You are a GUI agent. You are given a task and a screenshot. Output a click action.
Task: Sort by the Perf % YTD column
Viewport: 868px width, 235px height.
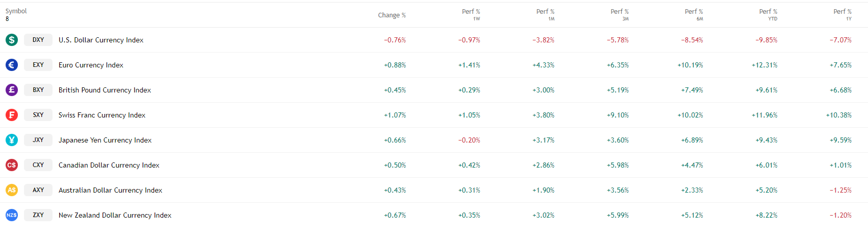768,14
